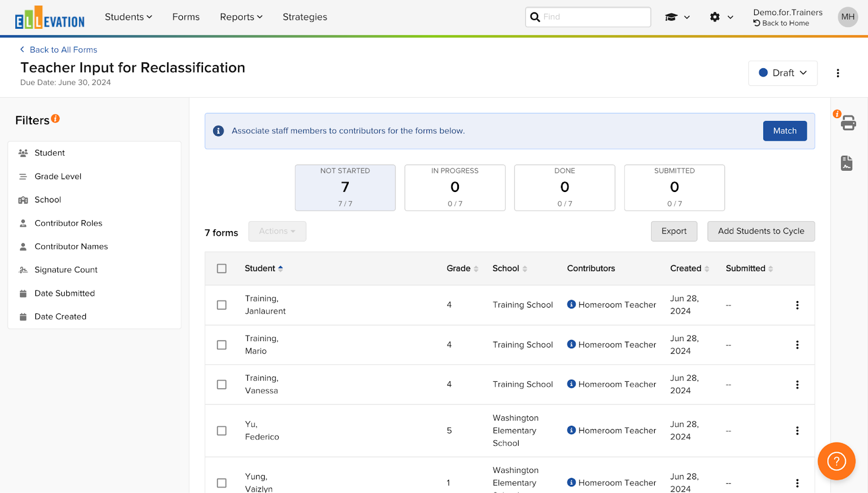Open row actions menu for Training, Janlaurent
This screenshot has width=868, height=493.
tap(797, 305)
